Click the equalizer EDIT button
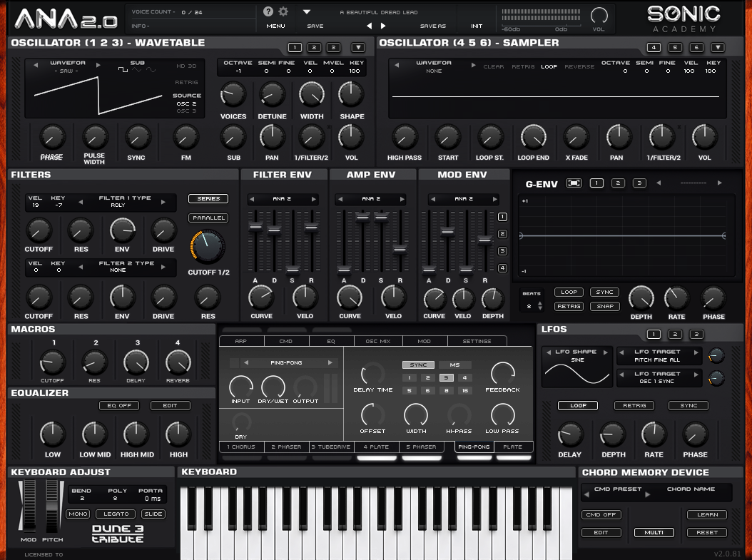The height and width of the screenshot is (560, 752). 170,406
